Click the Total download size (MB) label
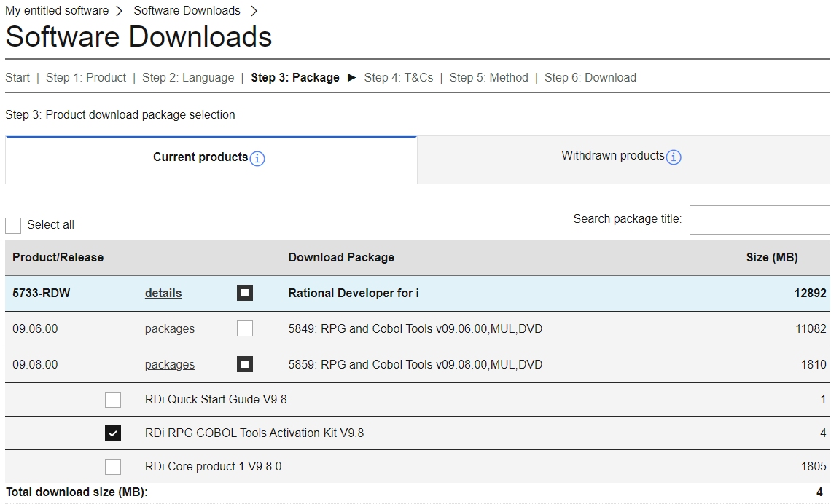This screenshot has width=831, height=504. [x=77, y=492]
